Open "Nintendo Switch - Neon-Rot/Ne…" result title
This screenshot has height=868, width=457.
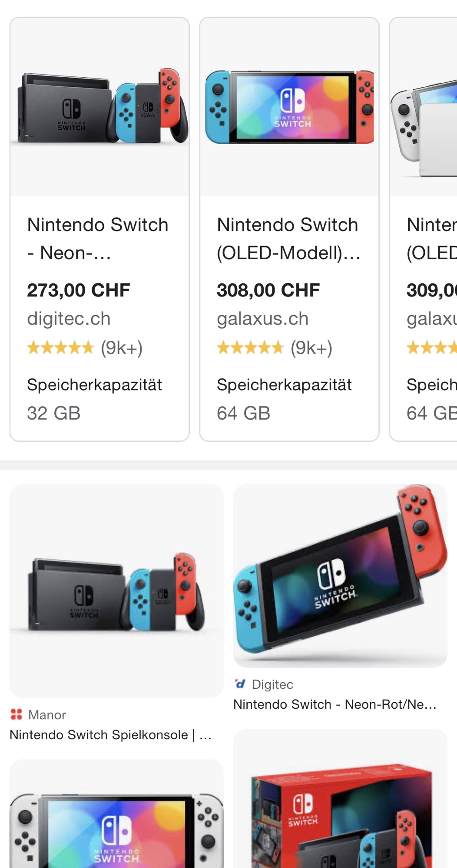pyautogui.click(x=334, y=704)
